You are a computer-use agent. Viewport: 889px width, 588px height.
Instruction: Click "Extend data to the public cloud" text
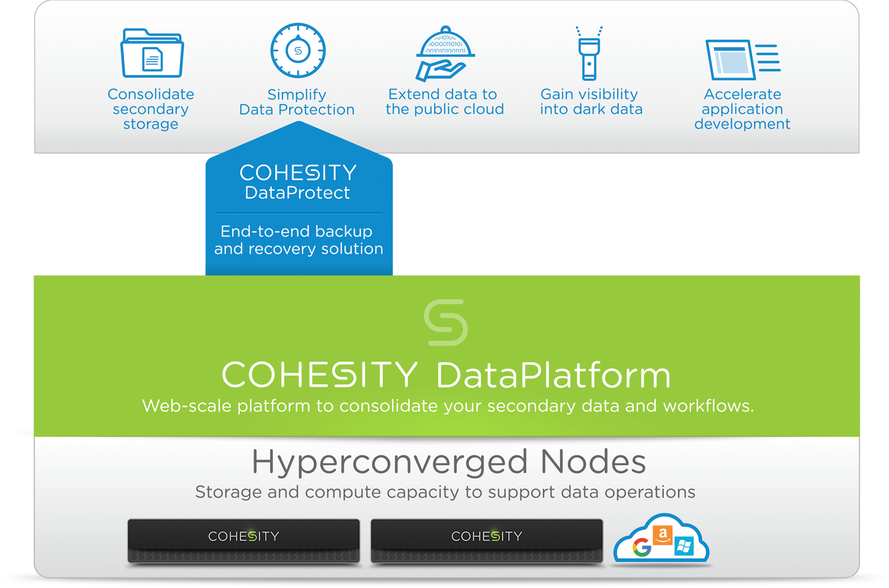click(x=444, y=101)
